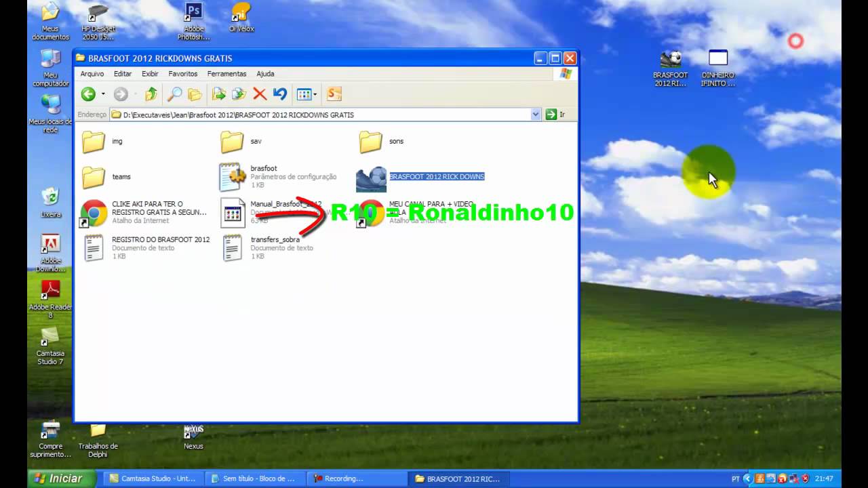Open the Ajuda menu
The width and height of the screenshot is (868, 488).
coord(265,73)
